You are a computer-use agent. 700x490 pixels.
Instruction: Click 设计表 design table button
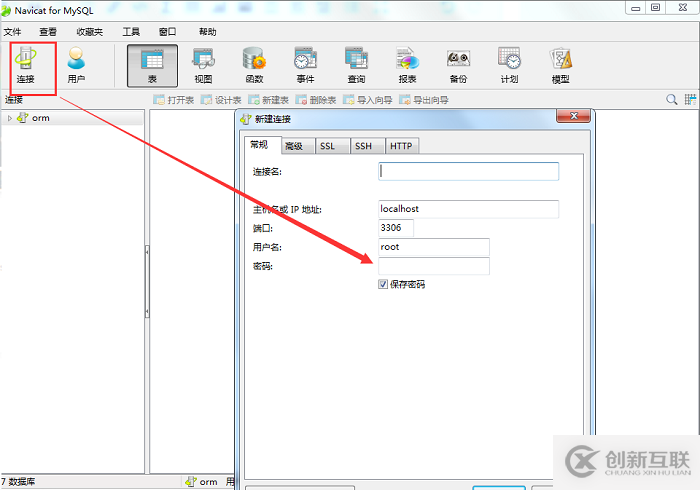[x=221, y=100]
